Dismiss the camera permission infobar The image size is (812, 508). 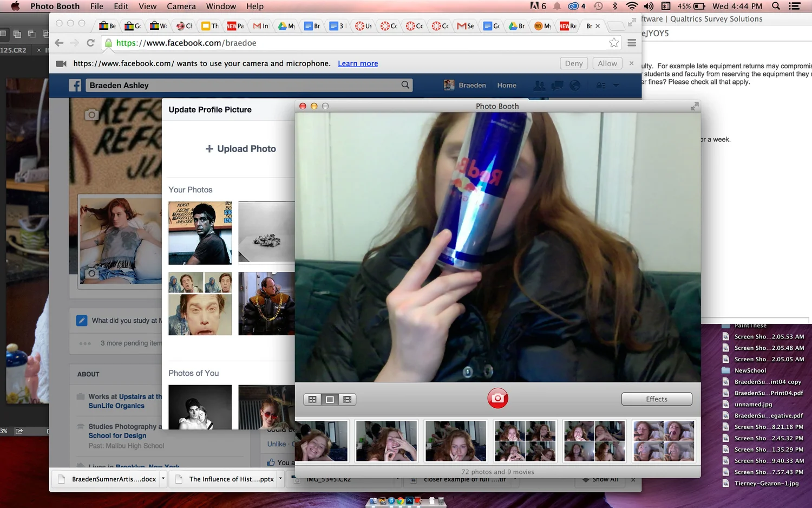(x=631, y=63)
